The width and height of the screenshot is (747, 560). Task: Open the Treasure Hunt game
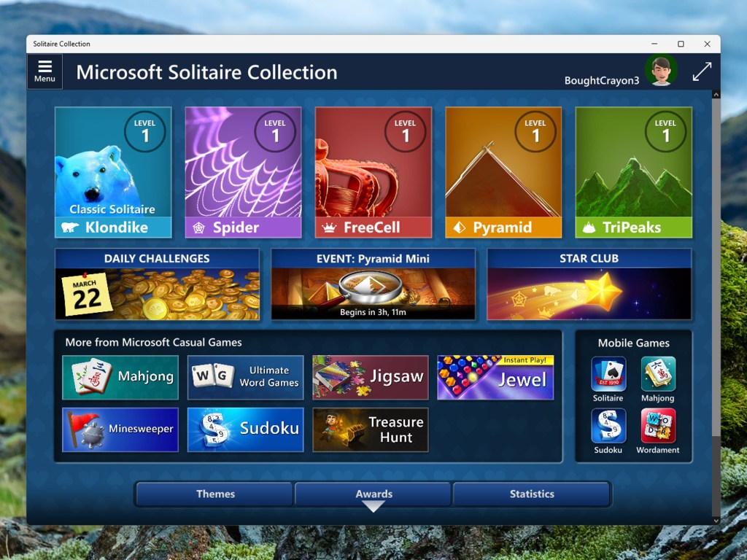(x=371, y=430)
